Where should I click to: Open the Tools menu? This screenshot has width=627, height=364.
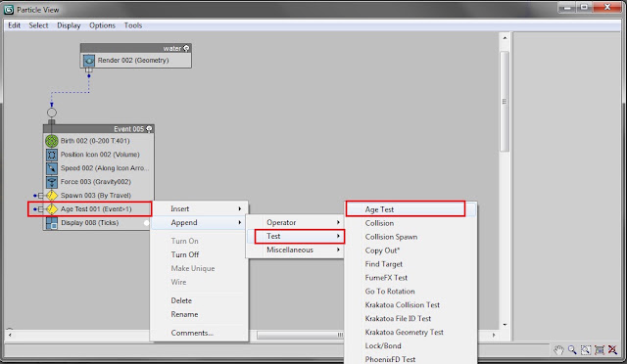(x=133, y=25)
